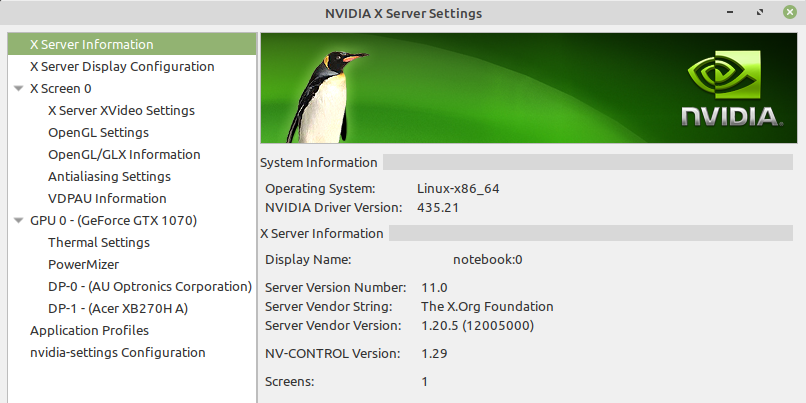
Task: Click the Server Vendor Version: label
Action: click(333, 325)
